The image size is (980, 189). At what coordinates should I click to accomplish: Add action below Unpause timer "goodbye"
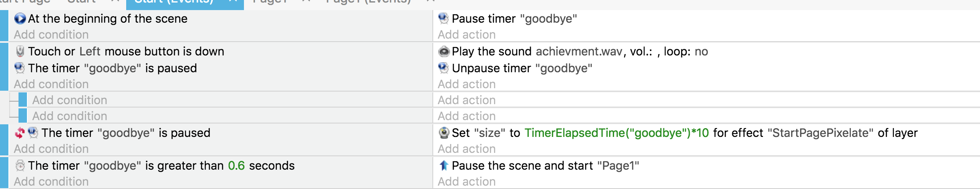pos(466,84)
